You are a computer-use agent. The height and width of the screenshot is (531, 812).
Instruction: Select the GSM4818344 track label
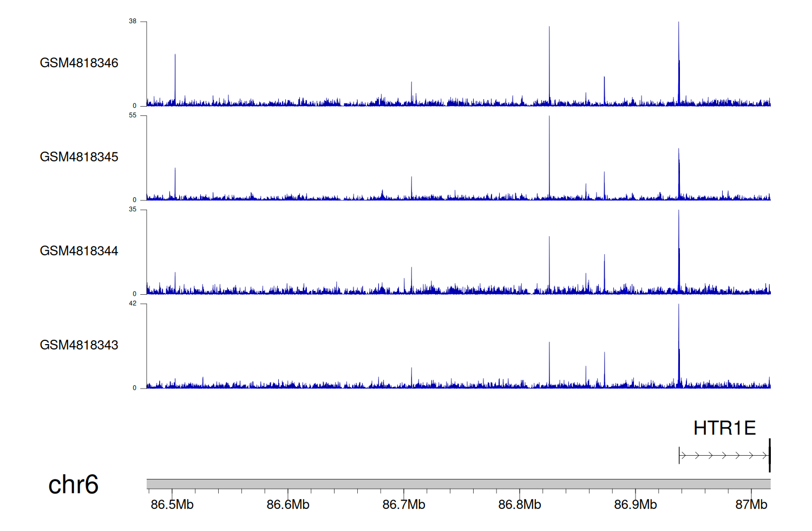[x=79, y=251]
